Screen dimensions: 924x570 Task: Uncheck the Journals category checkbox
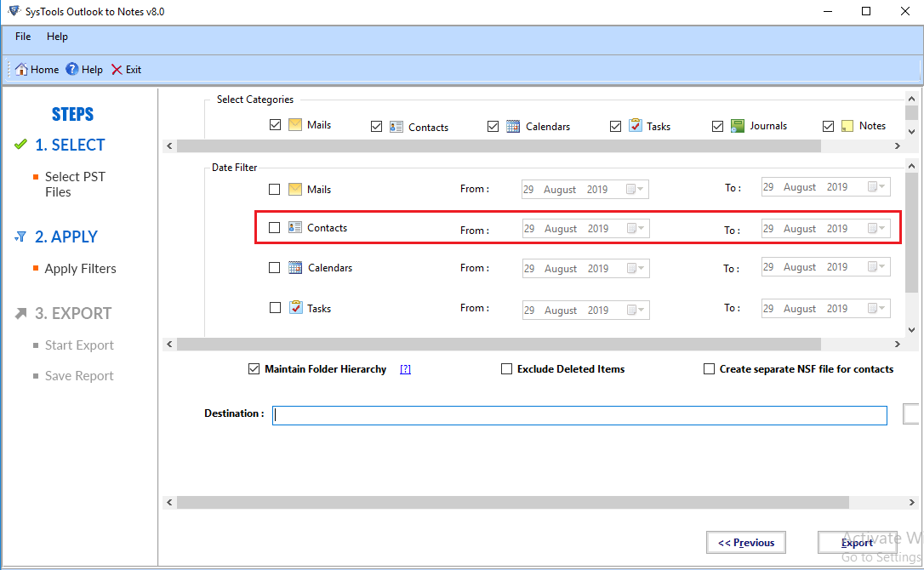tap(718, 126)
